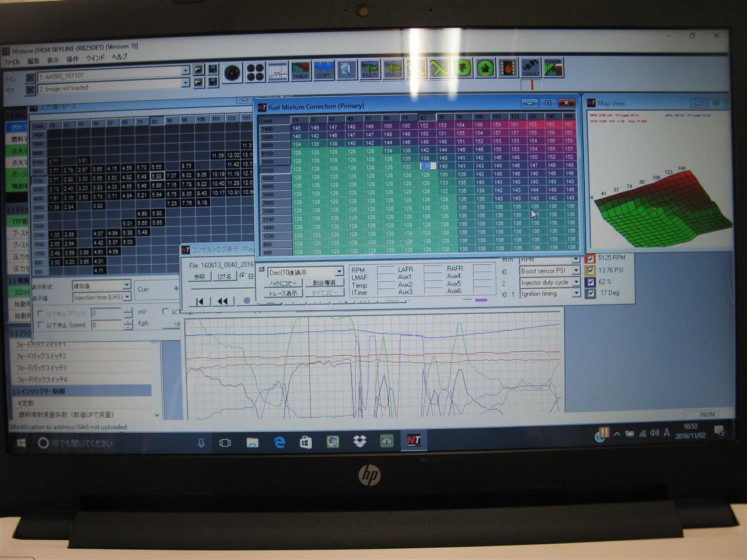The height and width of the screenshot is (560, 747).
Task: Close the sub image with X button
Action: pyautogui.click(x=30, y=89)
